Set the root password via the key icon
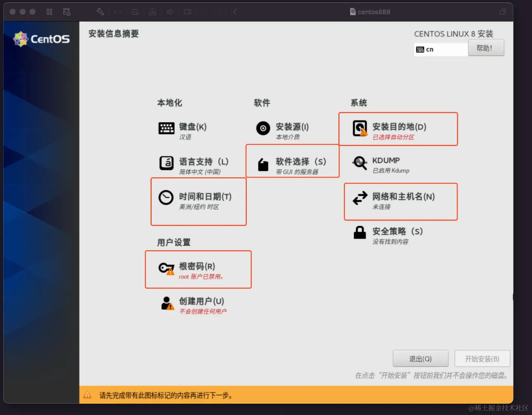Image resolution: width=532 pixels, height=415 pixels. (x=166, y=268)
